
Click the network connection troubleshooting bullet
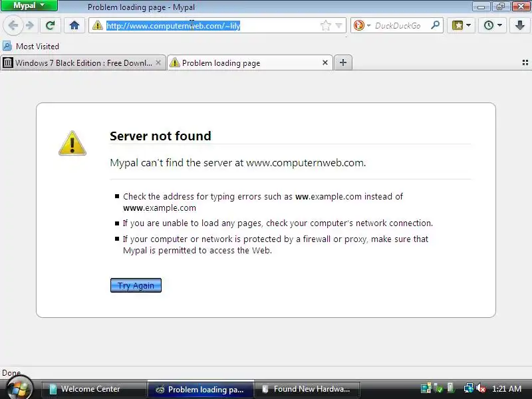coord(277,223)
